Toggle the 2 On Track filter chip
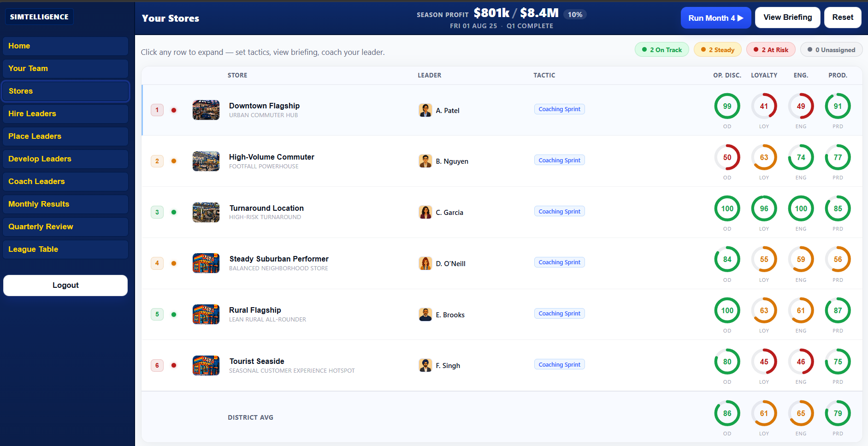 point(661,50)
